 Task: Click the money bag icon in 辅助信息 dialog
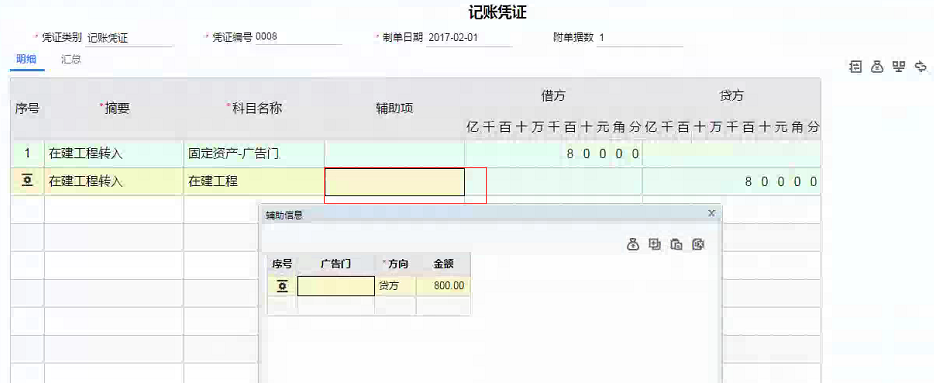633,244
